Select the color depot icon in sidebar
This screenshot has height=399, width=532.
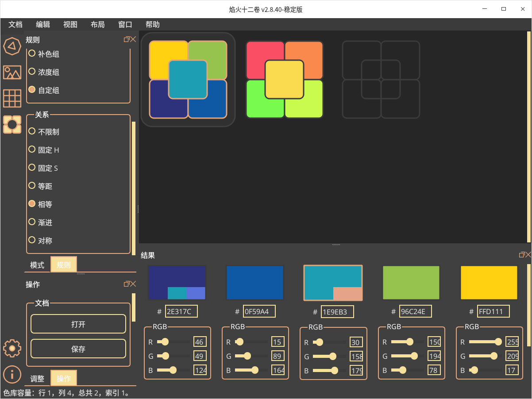pos(12,125)
